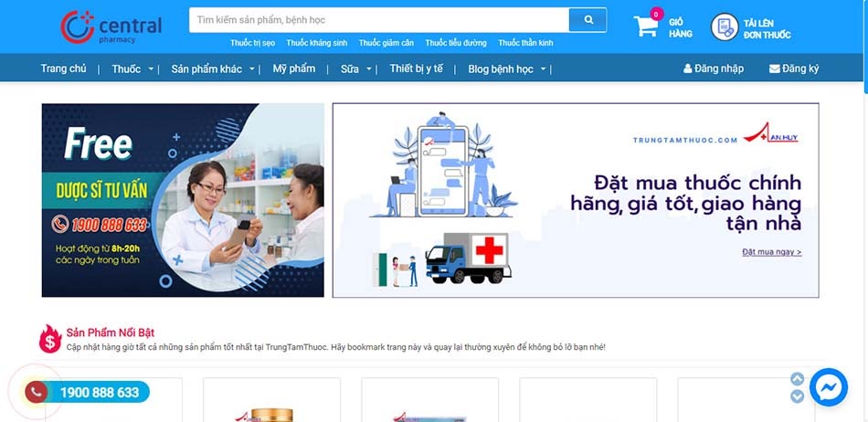Open the Central Pharmacy logo homepage
The width and height of the screenshot is (868, 422).
(x=111, y=26)
